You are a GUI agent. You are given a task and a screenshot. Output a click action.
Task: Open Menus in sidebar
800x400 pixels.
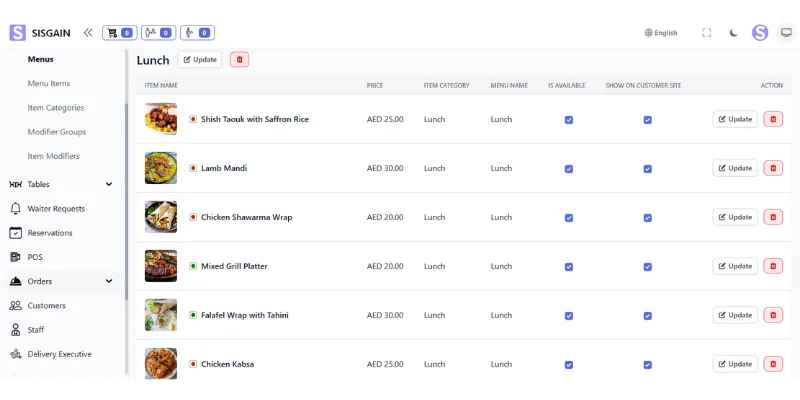point(40,59)
